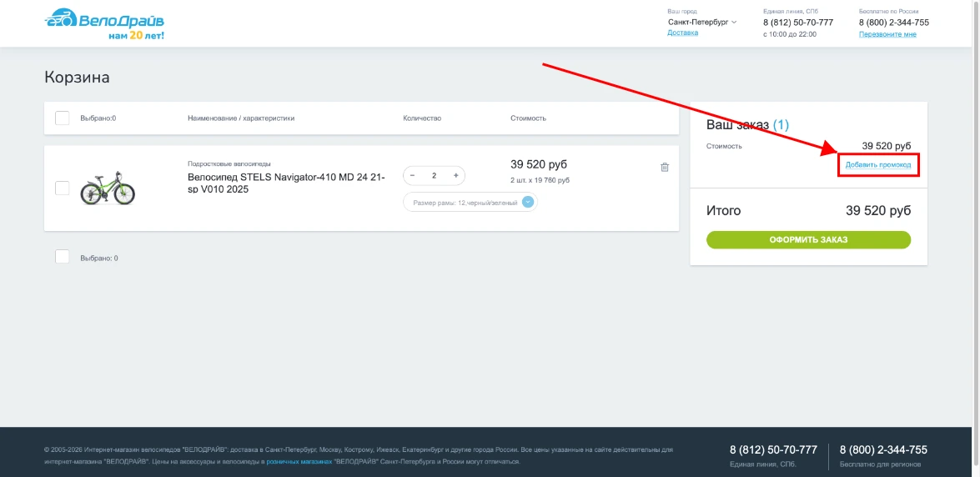Expand the Санкт-Петербург city dropdown
Viewport: 980px width, 477px height.
(702, 23)
